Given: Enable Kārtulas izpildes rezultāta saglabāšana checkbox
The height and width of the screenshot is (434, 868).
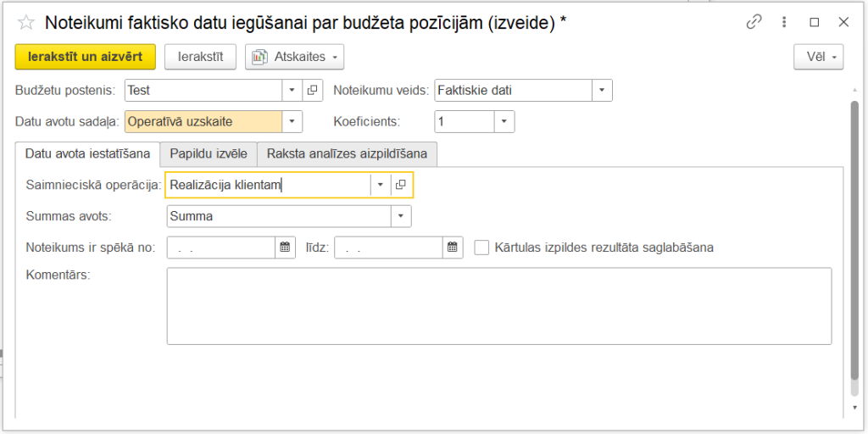Looking at the screenshot, I should click(x=481, y=248).
